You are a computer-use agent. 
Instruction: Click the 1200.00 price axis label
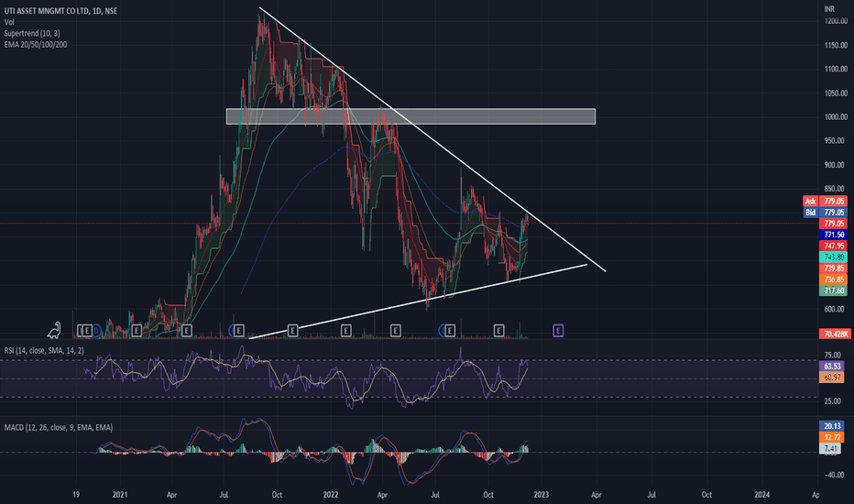click(836, 21)
